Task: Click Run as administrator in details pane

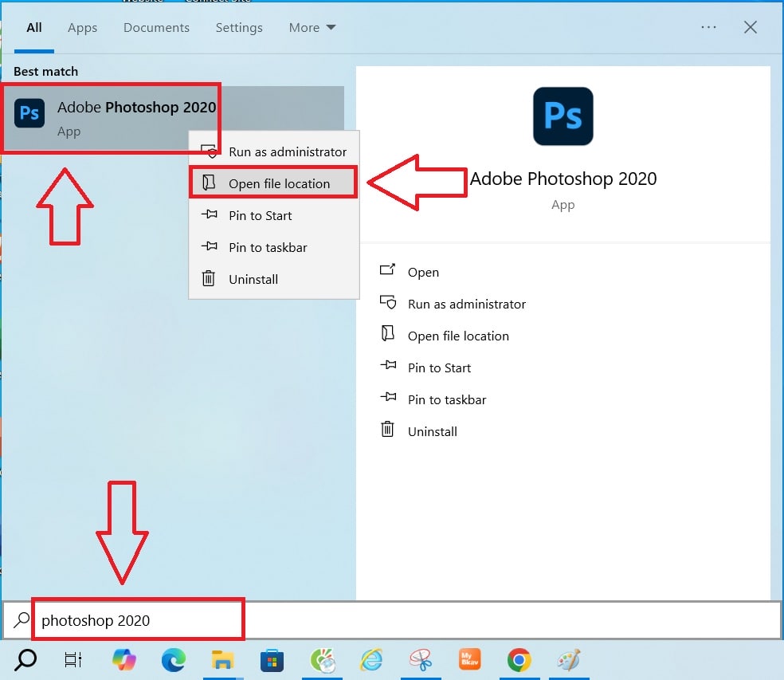Action: (x=467, y=305)
